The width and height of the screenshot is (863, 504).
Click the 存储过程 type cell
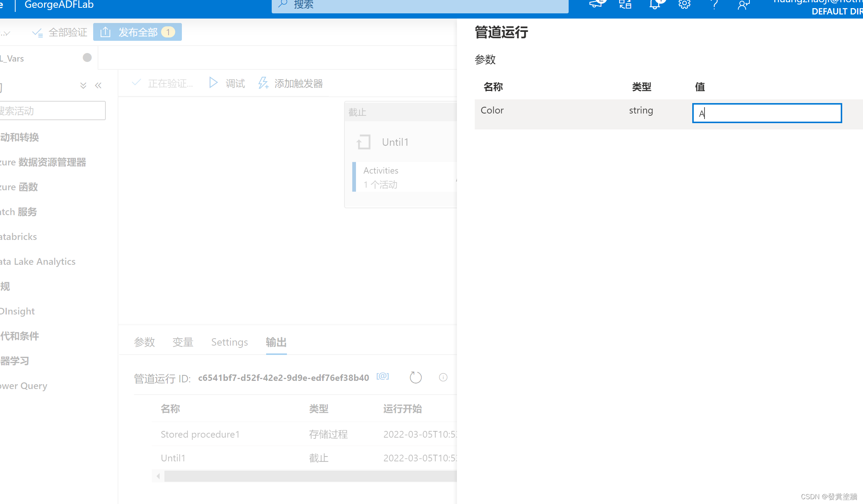(x=328, y=434)
